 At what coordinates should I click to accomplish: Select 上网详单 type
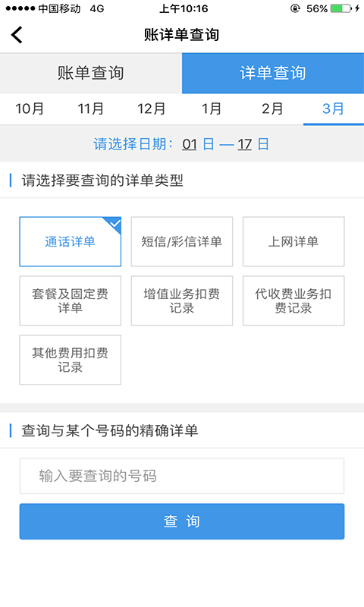click(x=293, y=241)
